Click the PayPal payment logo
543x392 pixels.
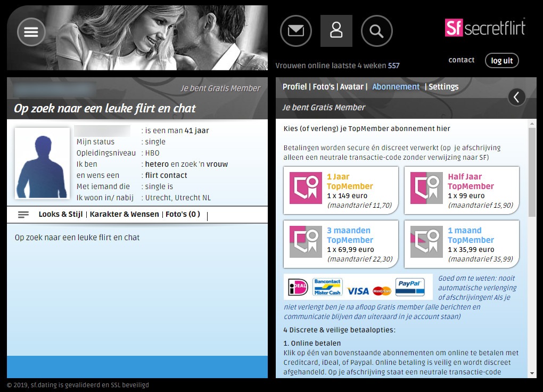click(410, 287)
